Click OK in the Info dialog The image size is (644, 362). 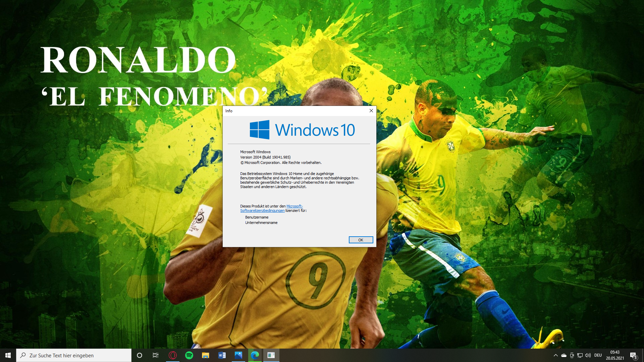click(361, 240)
